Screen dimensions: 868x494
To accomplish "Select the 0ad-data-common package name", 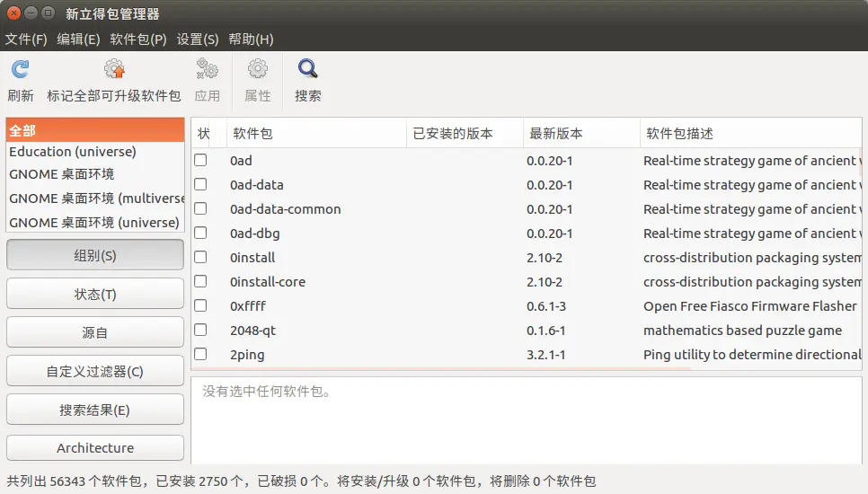I will point(286,209).
